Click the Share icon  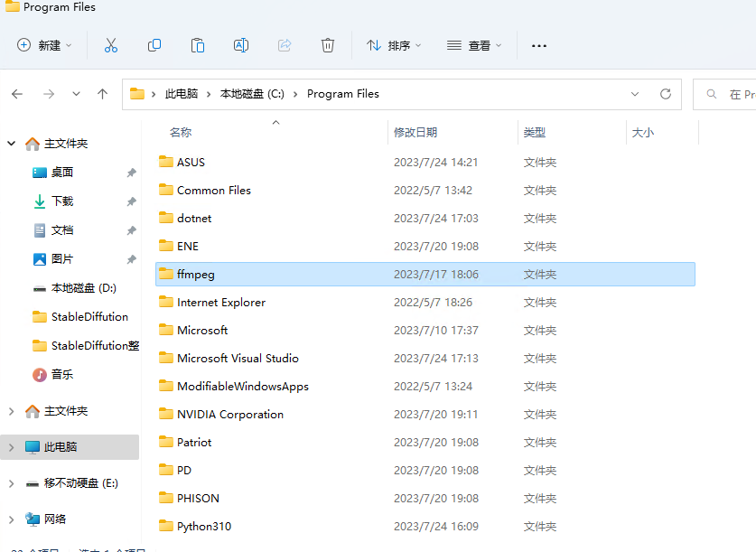click(x=285, y=45)
